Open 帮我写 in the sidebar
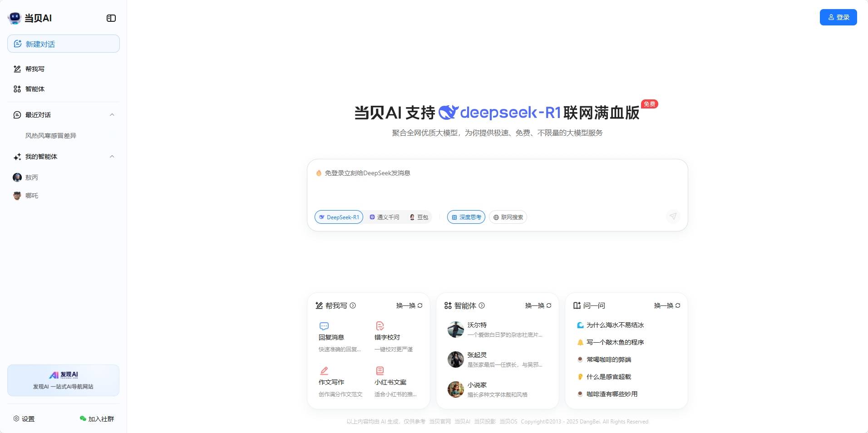This screenshot has height=433, width=868. 35,69
